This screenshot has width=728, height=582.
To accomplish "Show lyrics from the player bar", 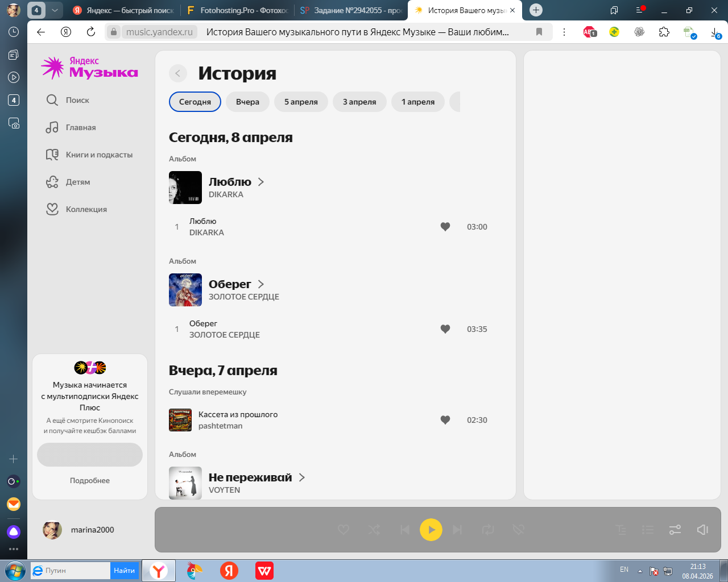I will click(x=621, y=530).
